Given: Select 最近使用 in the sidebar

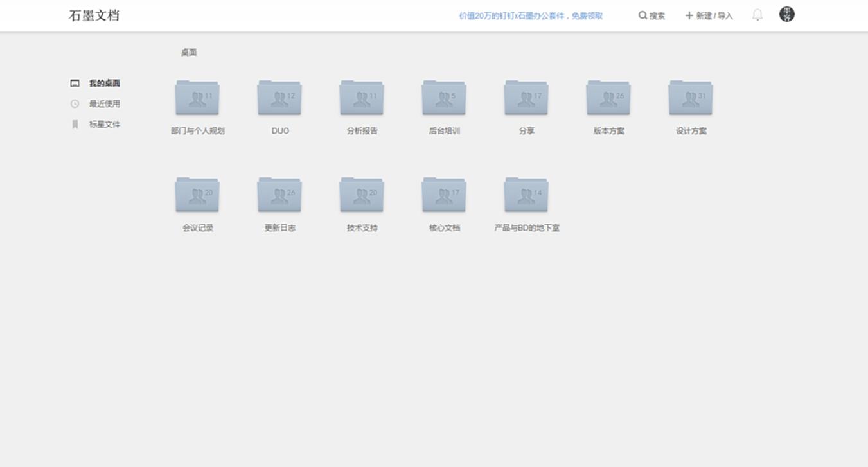Looking at the screenshot, I should coord(104,104).
